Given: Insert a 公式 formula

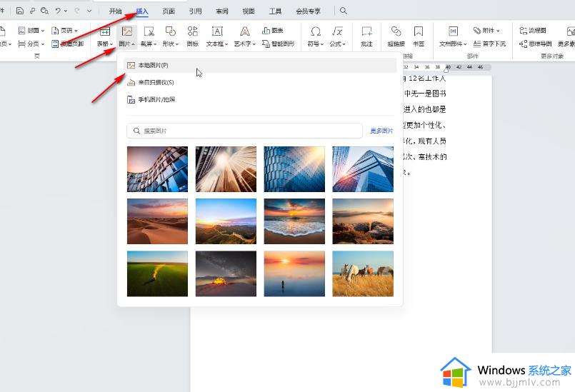Looking at the screenshot, I should point(337,36).
